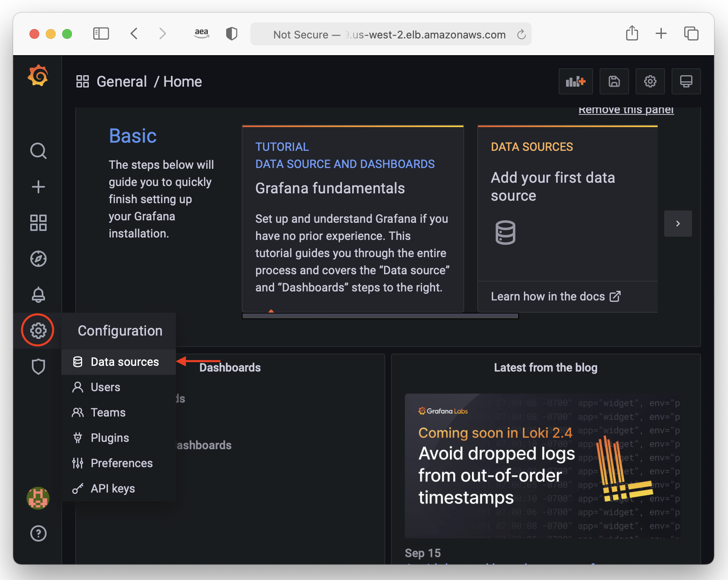Click the Configuration gear icon in sidebar

38,330
